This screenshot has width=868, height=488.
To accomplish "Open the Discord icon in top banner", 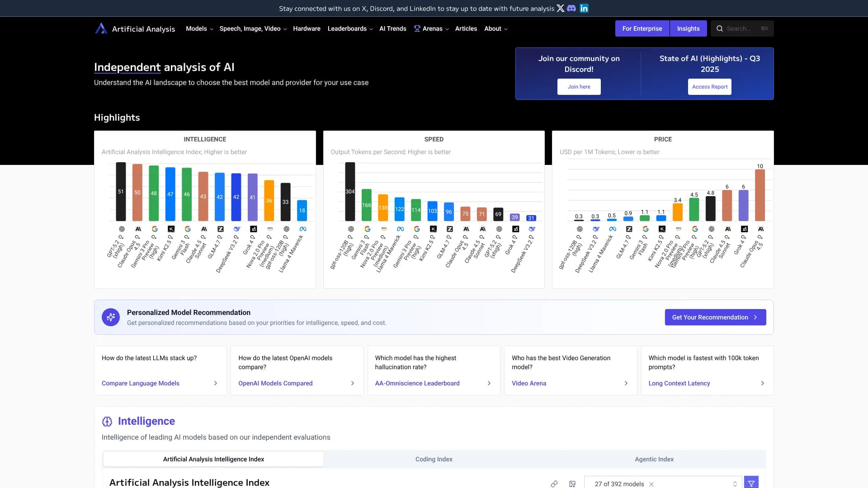I will tap(571, 8).
